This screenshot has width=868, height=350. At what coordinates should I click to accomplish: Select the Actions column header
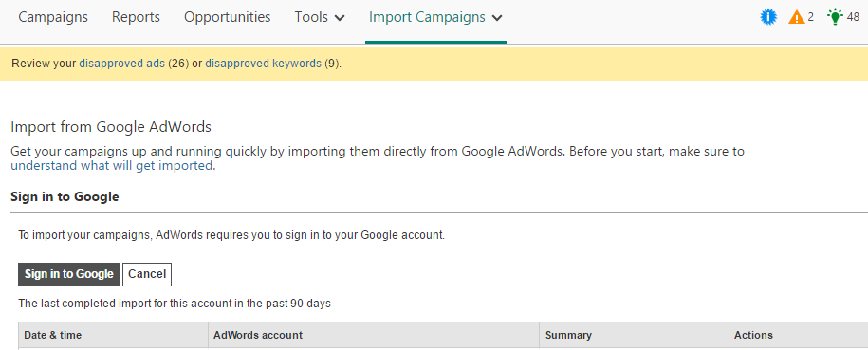click(x=798, y=335)
